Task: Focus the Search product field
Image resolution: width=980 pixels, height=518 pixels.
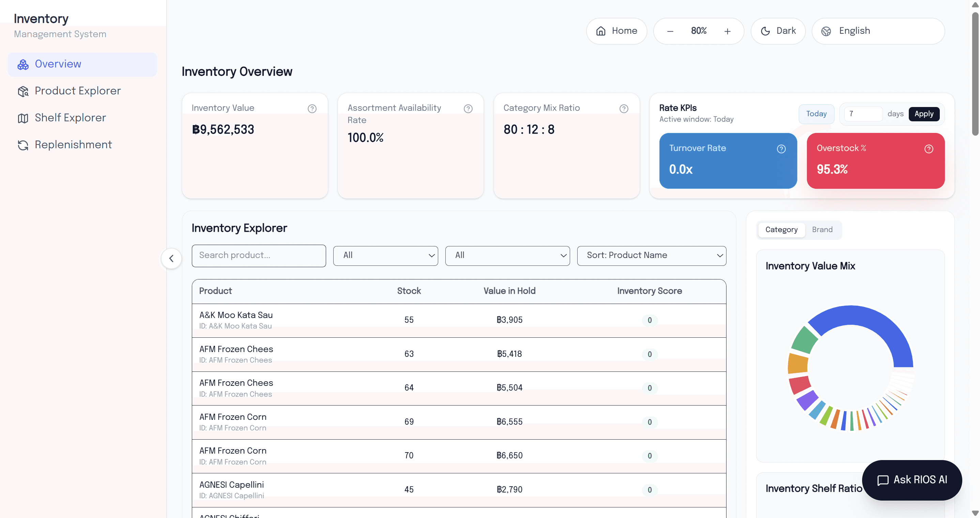Action: (259, 256)
